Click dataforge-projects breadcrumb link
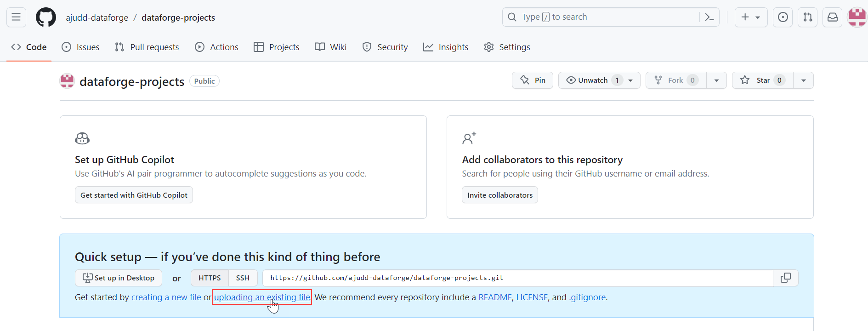This screenshot has width=868, height=331. click(x=178, y=17)
